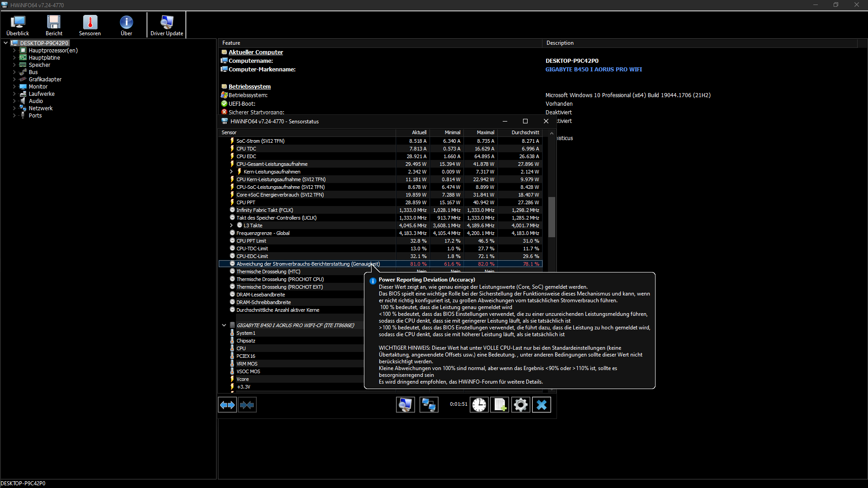Click the log file start icon
This screenshot has height=488, width=868.
pos(500,405)
